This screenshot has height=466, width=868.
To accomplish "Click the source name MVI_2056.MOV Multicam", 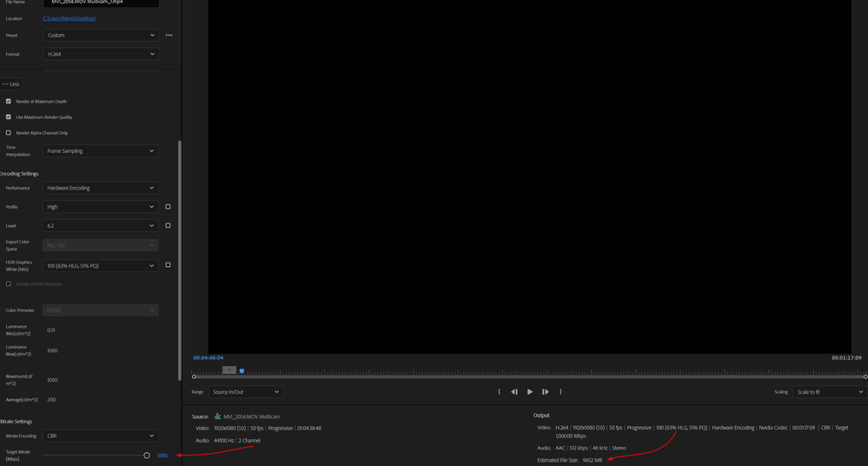I will tap(251, 416).
